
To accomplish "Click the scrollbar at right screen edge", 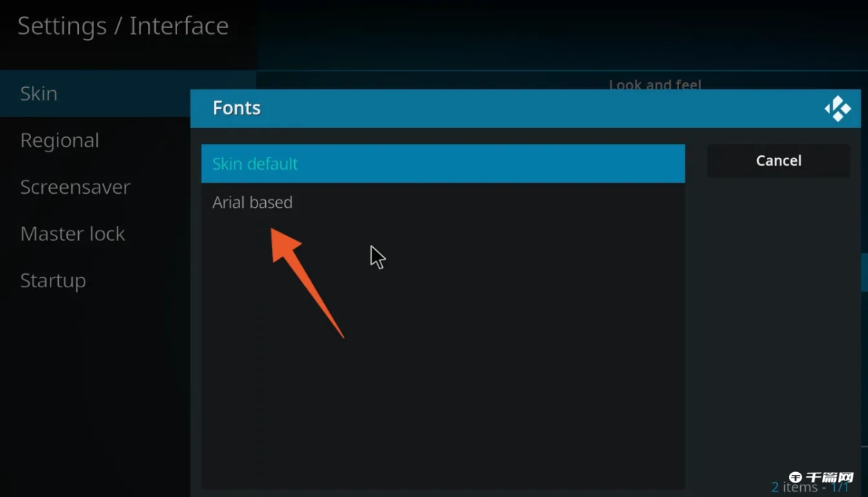I will coord(864,272).
